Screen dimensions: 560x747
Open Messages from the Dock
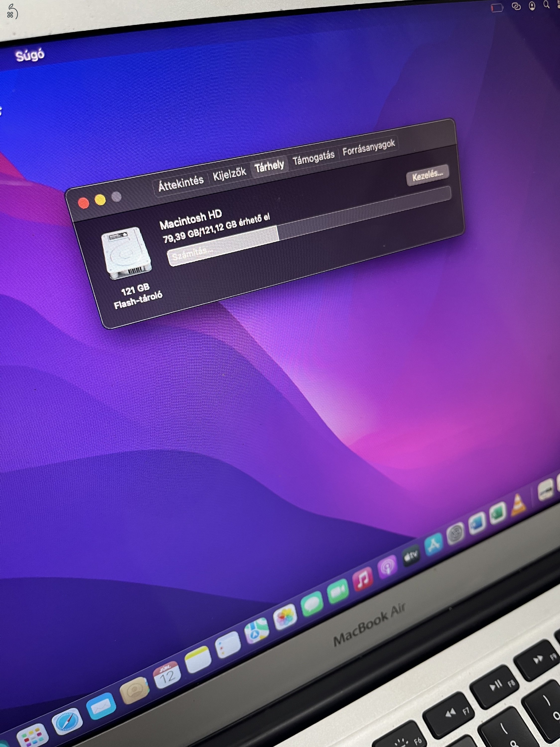[312, 604]
